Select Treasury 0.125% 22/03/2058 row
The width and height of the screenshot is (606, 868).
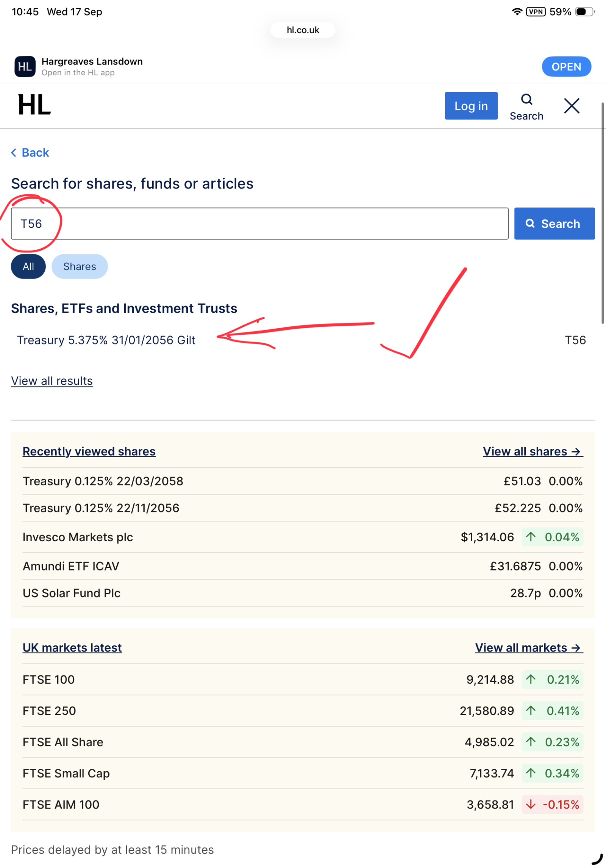click(103, 481)
